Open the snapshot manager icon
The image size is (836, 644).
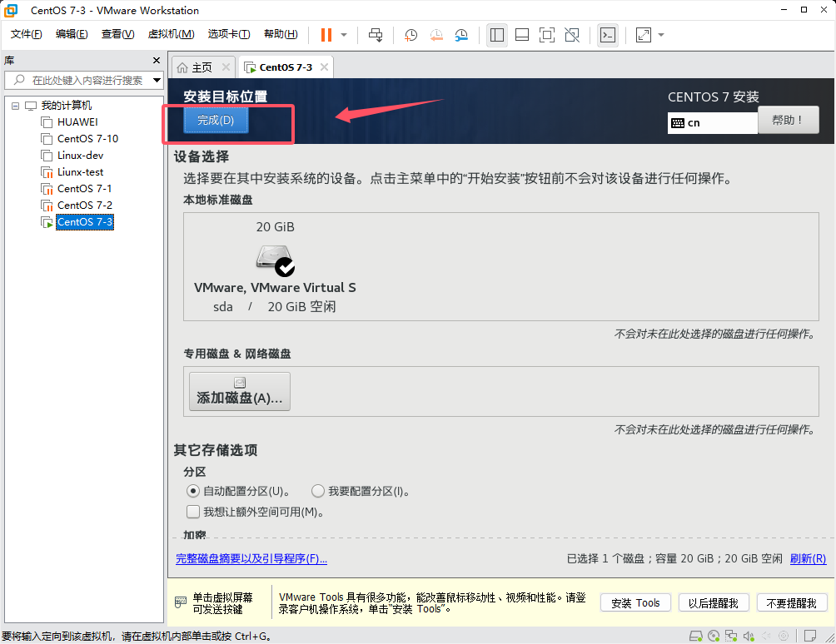click(x=461, y=35)
